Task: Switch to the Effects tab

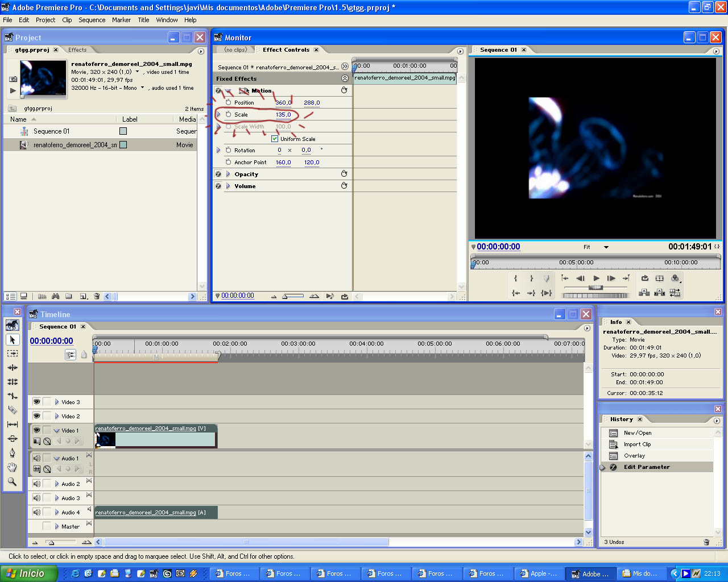Action: [77, 50]
